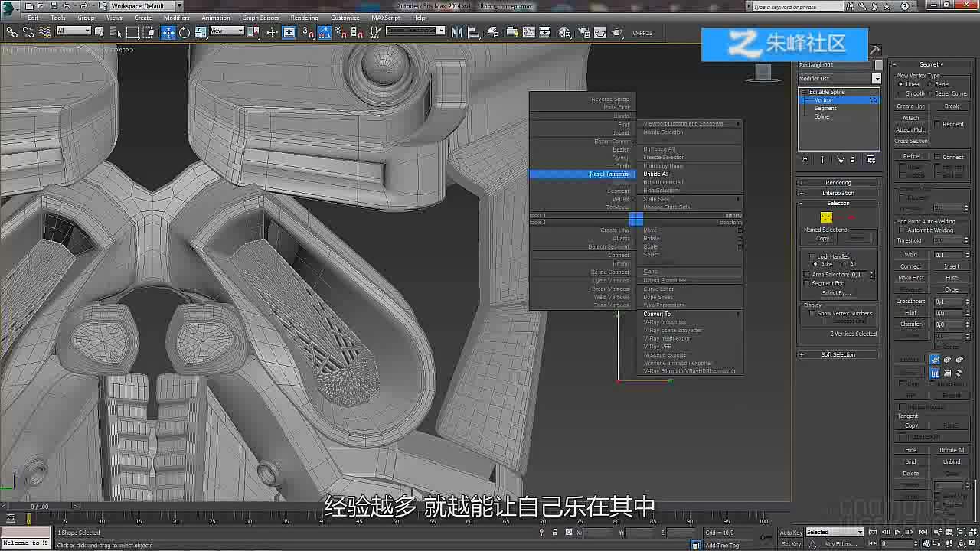Viewport: 980px width, 551px height.
Task: Open the Modifier List dropdown
Action: click(840, 78)
